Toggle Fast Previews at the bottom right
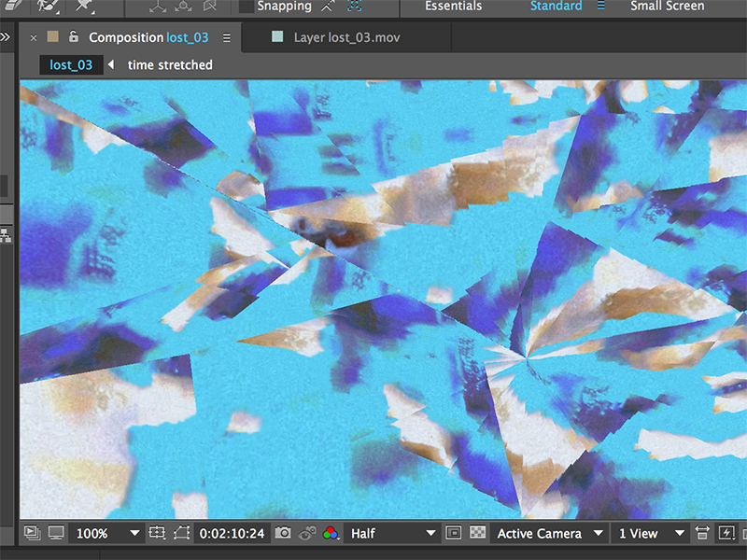Image resolution: width=747 pixels, height=560 pixels. (x=727, y=533)
